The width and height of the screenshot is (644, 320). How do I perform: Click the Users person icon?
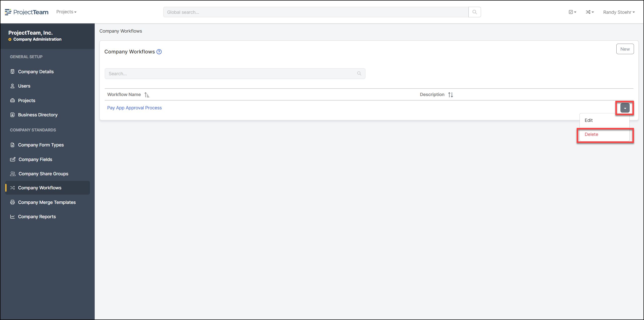click(x=12, y=86)
